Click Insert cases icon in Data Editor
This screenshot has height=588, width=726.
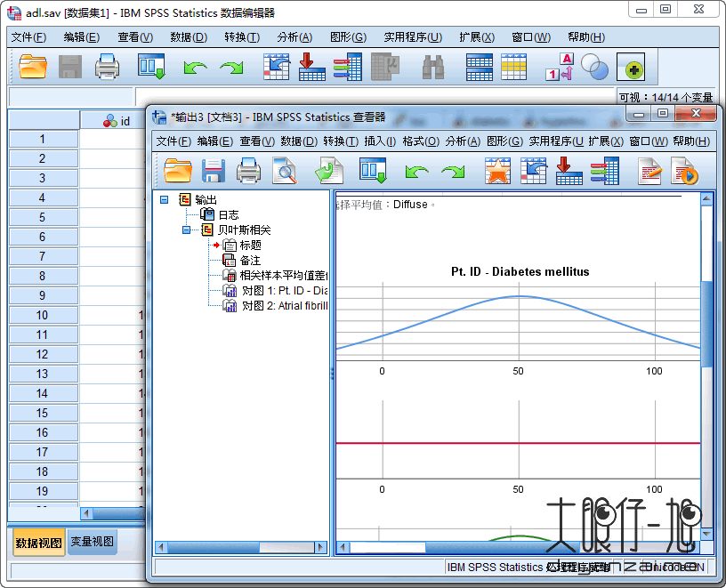coord(480,67)
